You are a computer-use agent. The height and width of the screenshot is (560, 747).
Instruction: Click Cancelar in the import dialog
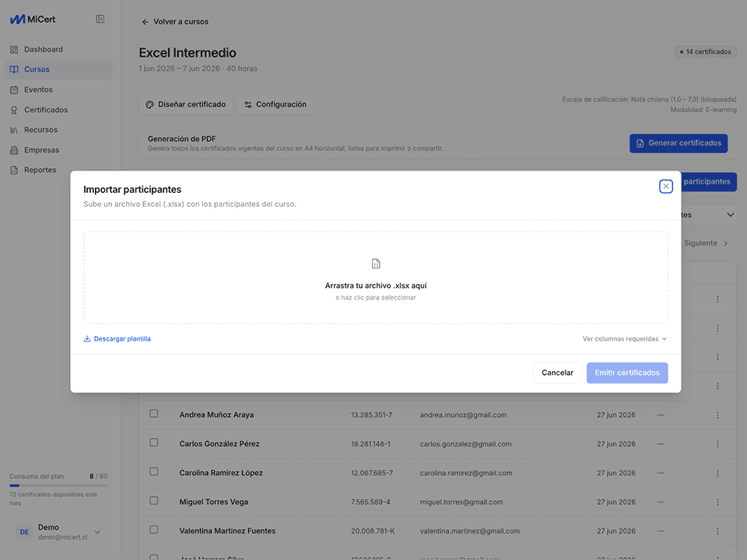tap(557, 373)
